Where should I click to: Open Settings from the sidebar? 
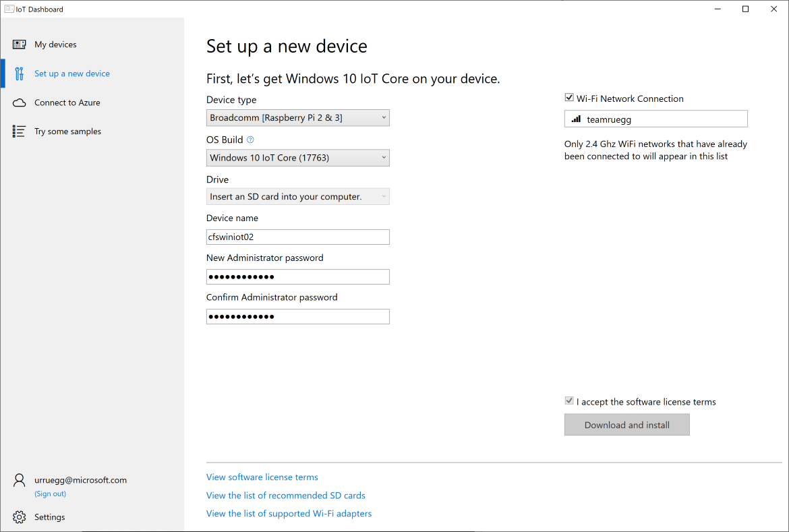pyautogui.click(x=92, y=517)
